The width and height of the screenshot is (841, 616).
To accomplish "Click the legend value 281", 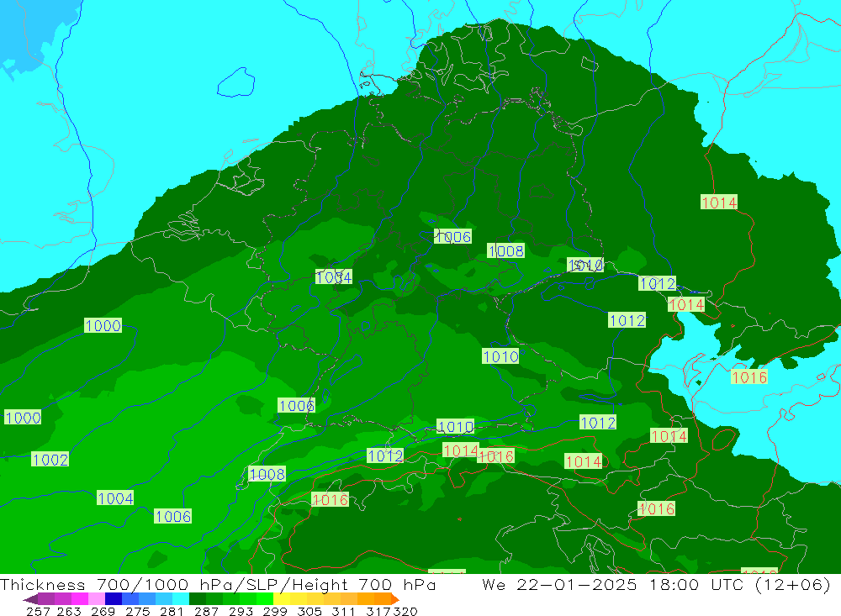I will (x=172, y=611).
